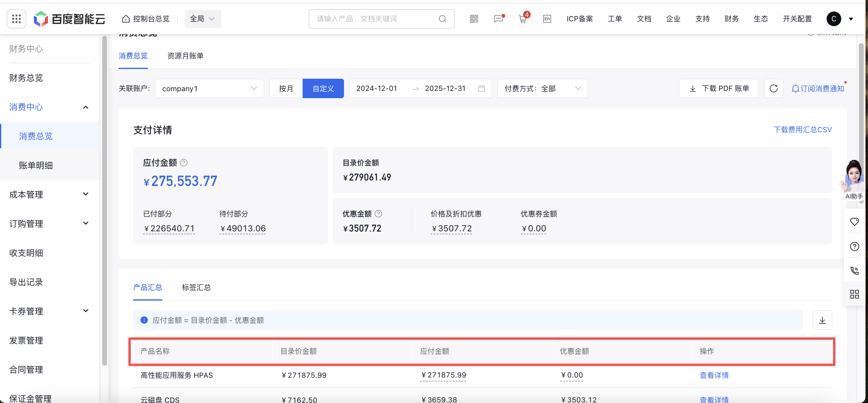The width and height of the screenshot is (868, 403).
Task: Open the apps grid menu icon
Action: [16, 19]
